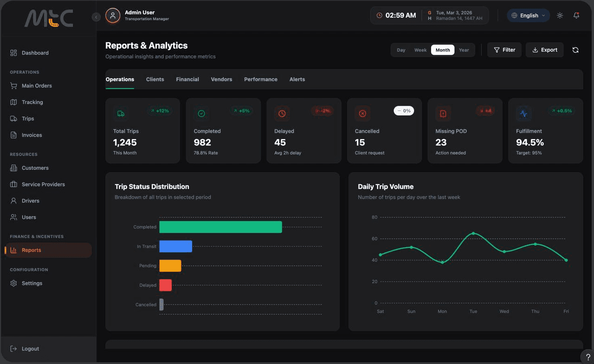Open Tracking map icon in sidebar
The width and height of the screenshot is (594, 364).
(13, 102)
